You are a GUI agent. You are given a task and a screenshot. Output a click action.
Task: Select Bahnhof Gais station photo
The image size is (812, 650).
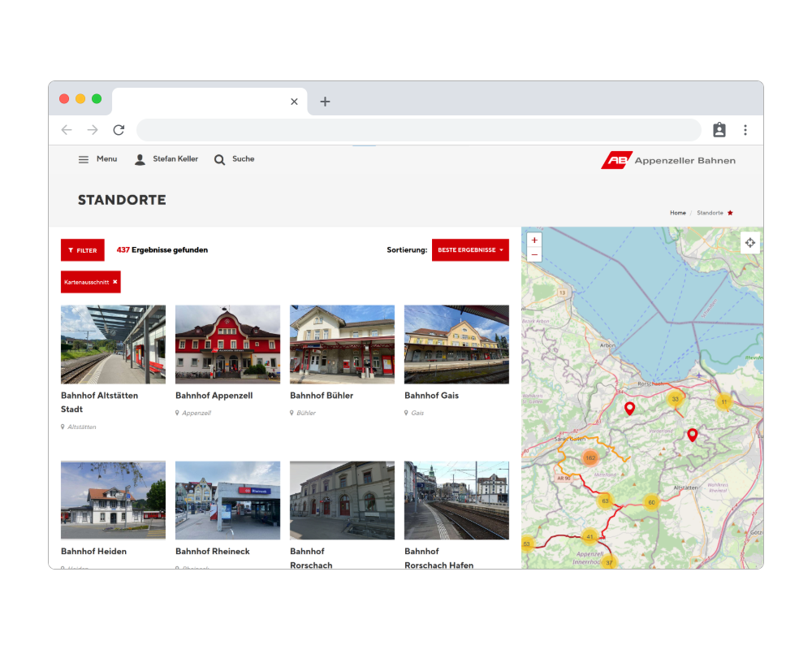point(456,344)
